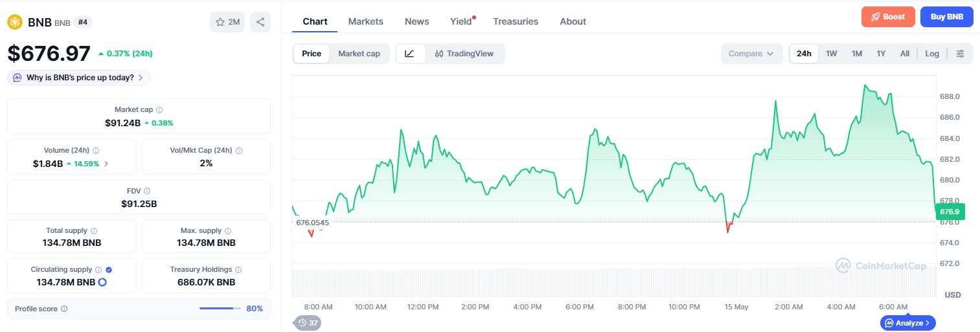This screenshot has height=332, width=980.
Task: Click the 2% Vol/Mkt Cap value
Action: pos(206,164)
